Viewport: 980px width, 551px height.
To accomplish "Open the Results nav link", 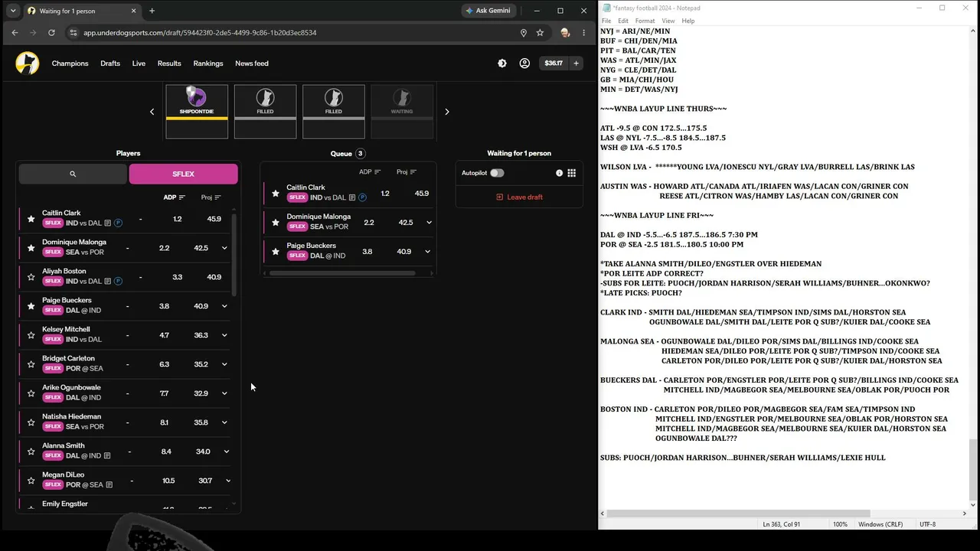I will point(169,64).
